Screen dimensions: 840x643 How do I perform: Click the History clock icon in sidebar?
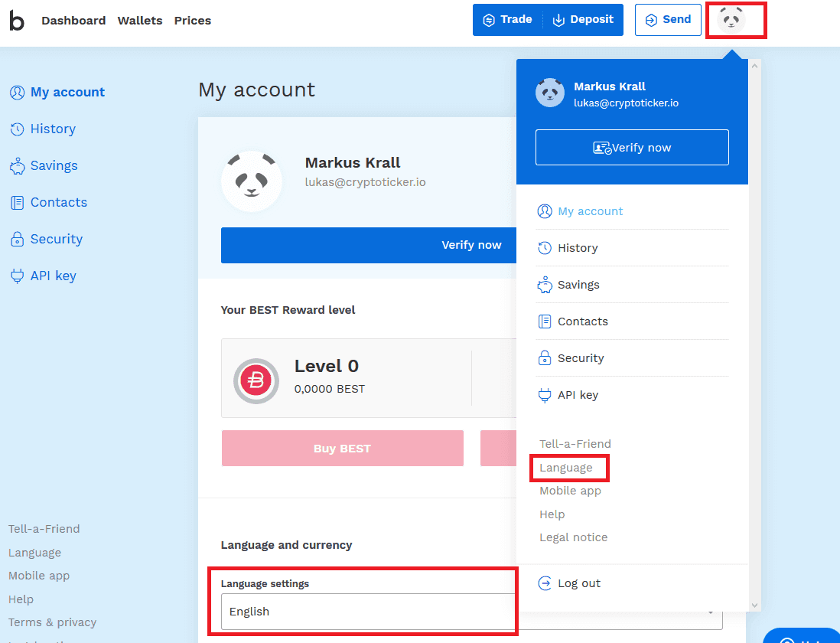click(17, 129)
